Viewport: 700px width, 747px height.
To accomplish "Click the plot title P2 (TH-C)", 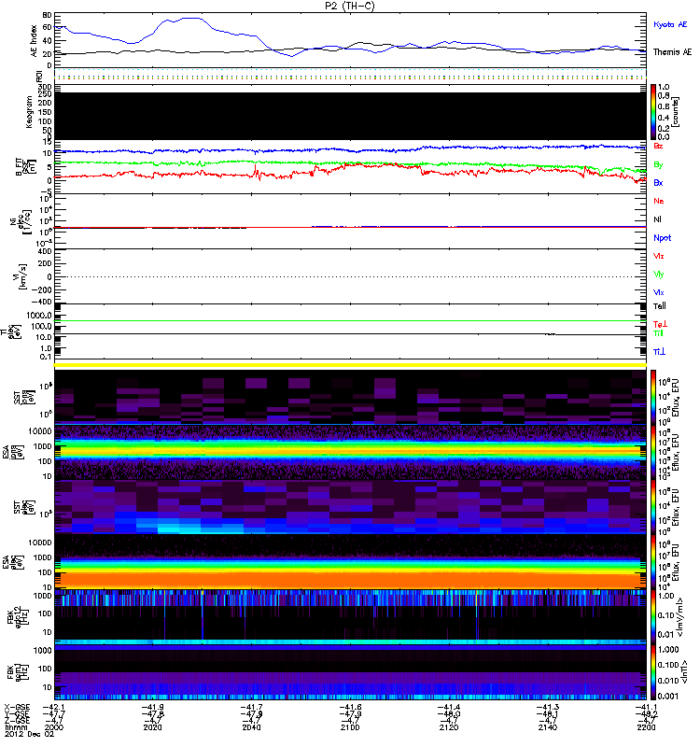I will (349, 6).
